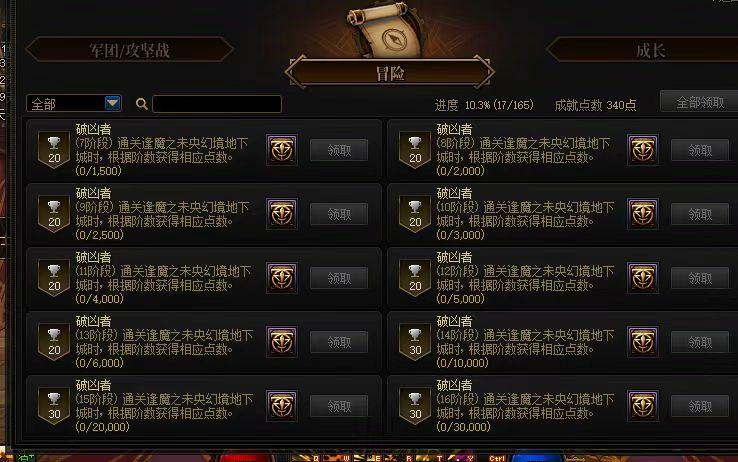The height and width of the screenshot is (462, 738).
Task: Focus the achievement search input field
Action: coord(217,104)
